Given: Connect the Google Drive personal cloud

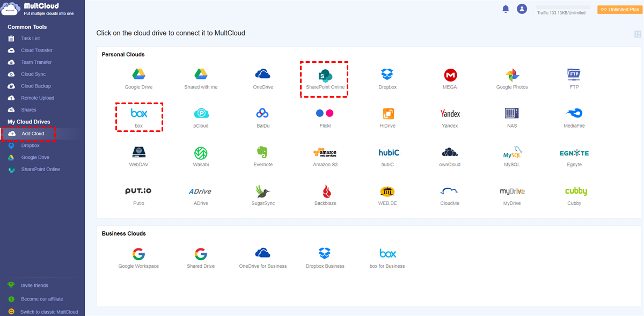Looking at the screenshot, I should [x=139, y=78].
